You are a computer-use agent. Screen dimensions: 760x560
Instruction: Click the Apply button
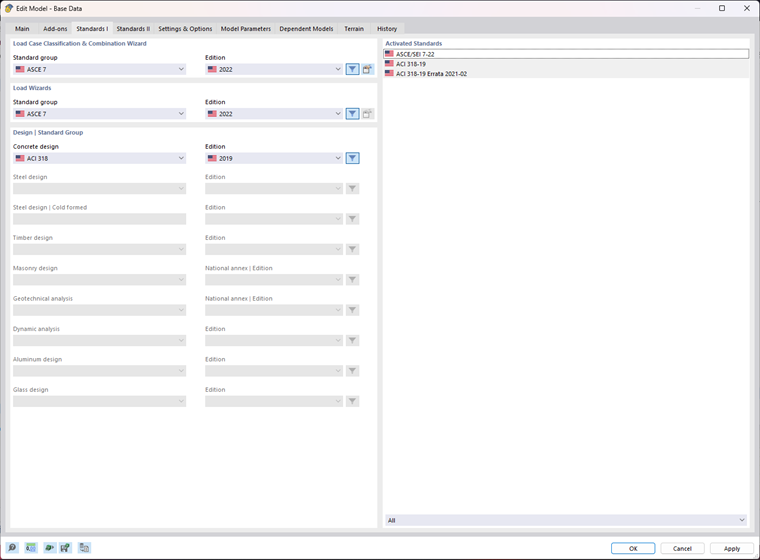pos(732,548)
